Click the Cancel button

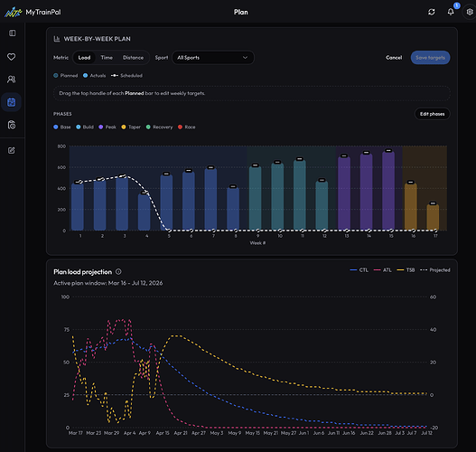[x=394, y=58]
